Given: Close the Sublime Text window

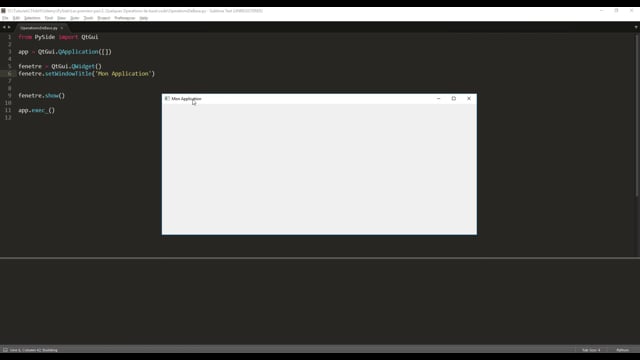Looking at the screenshot, I should (632, 11).
